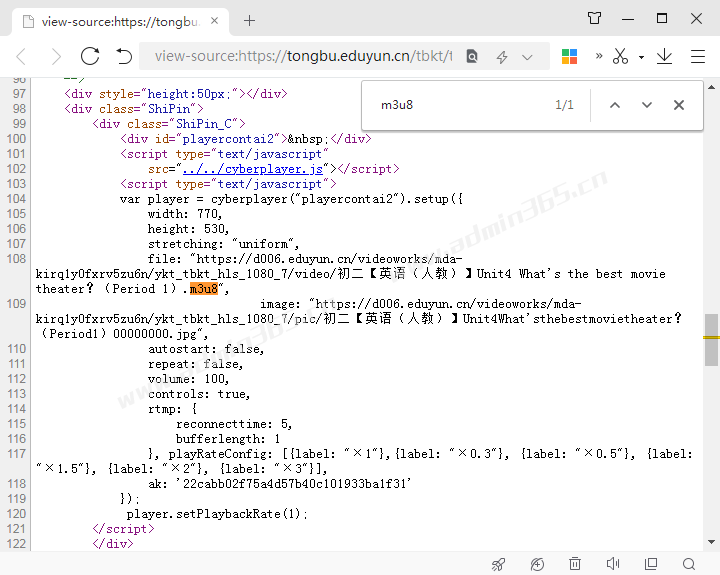Click the address bar URL field
Image resolution: width=720 pixels, height=575 pixels.
click(303, 56)
